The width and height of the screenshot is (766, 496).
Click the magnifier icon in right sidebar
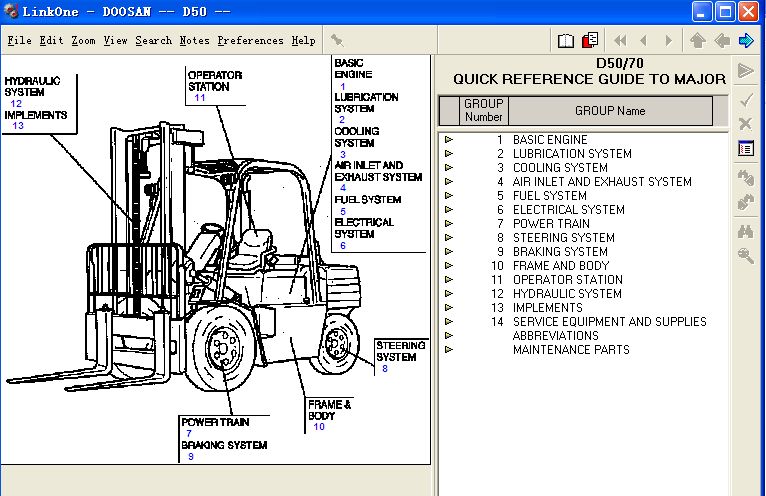[745, 256]
